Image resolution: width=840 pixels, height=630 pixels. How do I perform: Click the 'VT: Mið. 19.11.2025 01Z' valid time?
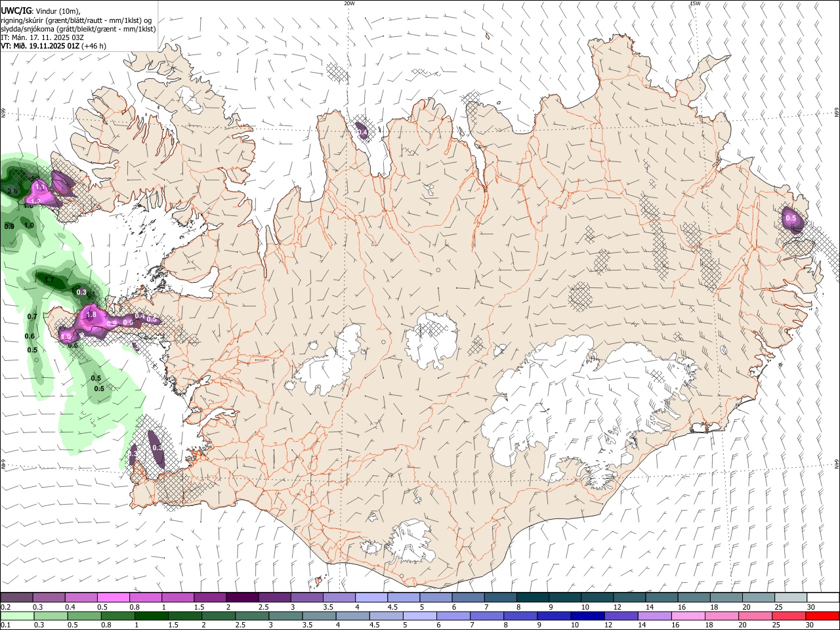point(40,46)
